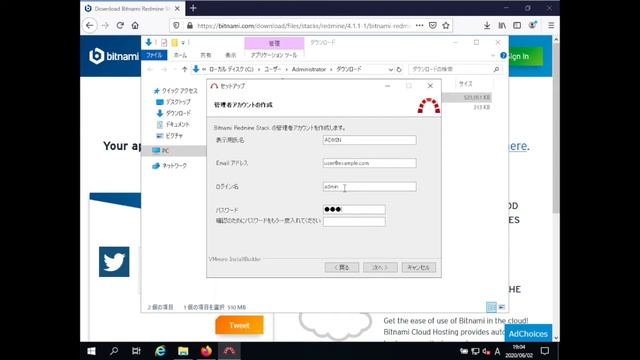The height and width of the screenshot is (360, 640).
Task: Click the Firefox account avatar icon
Action: [533, 25]
